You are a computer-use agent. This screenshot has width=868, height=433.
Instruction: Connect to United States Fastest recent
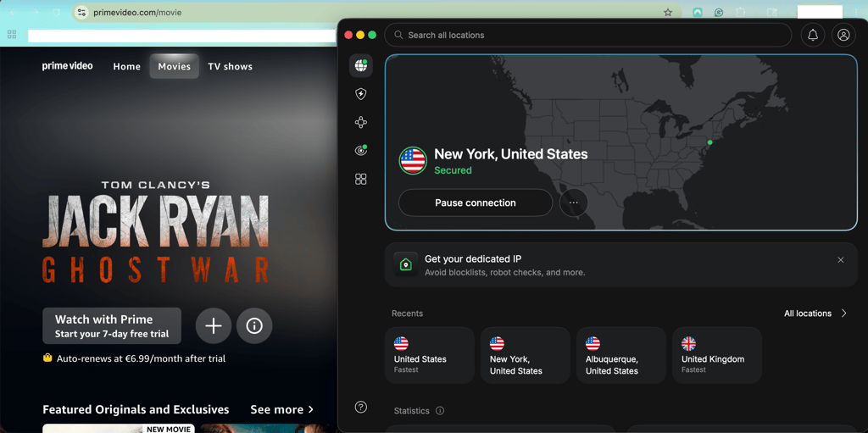(x=430, y=356)
